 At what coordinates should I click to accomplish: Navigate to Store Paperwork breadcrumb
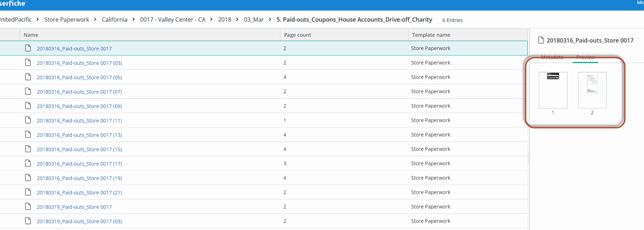point(67,20)
